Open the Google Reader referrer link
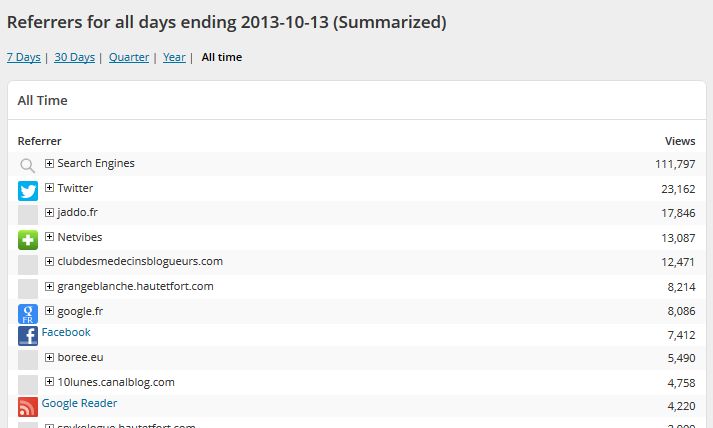This screenshot has width=713, height=428. 79,403
